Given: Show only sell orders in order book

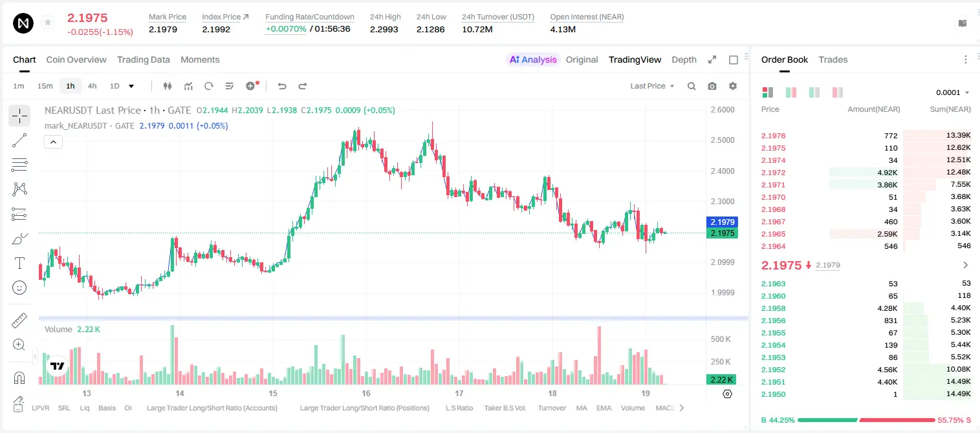Looking at the screenshot, I should (838, 92).
